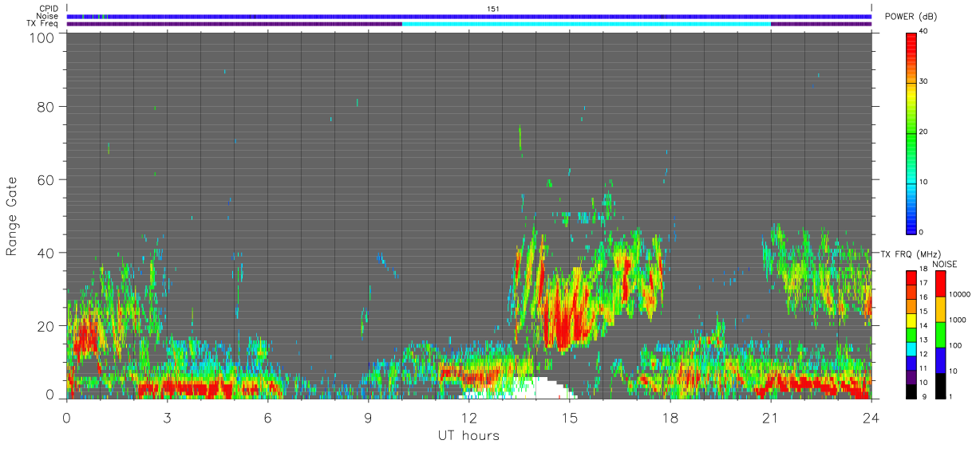Image resolution: width=980 pixels, height=452 pixels.
Task: Click the POWER (dB) gradient color bar
Action: (x=911, y=132)
